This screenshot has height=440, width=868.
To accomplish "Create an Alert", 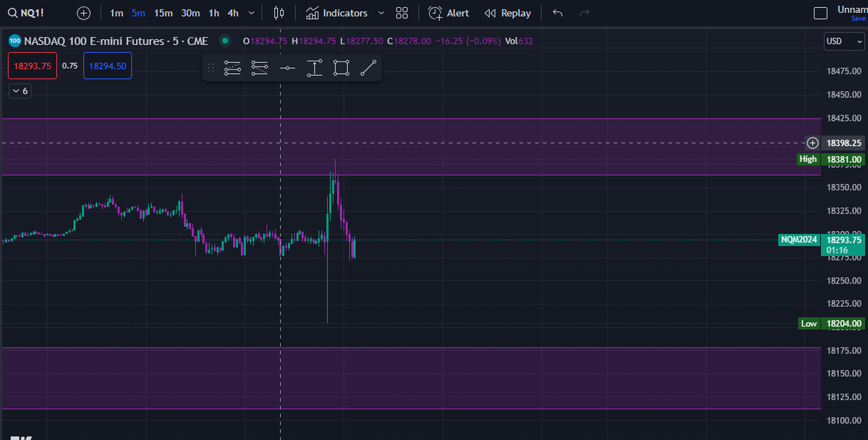I will coord(448,13).
